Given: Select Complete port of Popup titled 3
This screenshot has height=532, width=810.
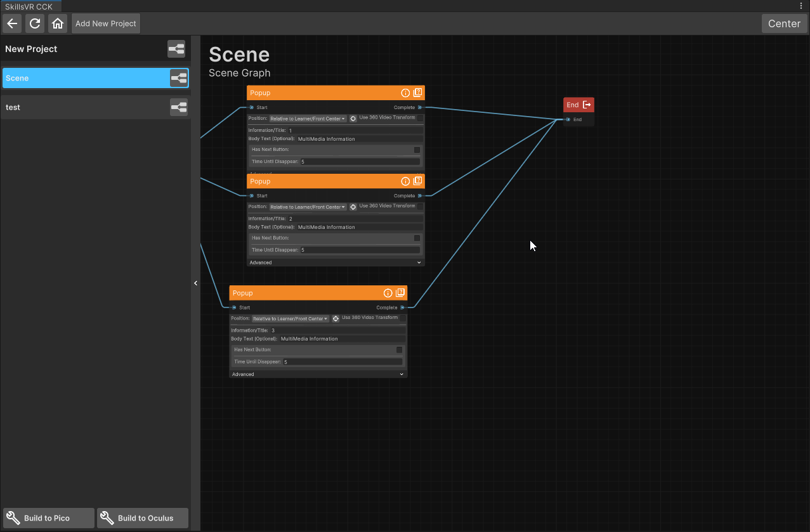Looking at the screenshot, I should [x=403, y=308].
